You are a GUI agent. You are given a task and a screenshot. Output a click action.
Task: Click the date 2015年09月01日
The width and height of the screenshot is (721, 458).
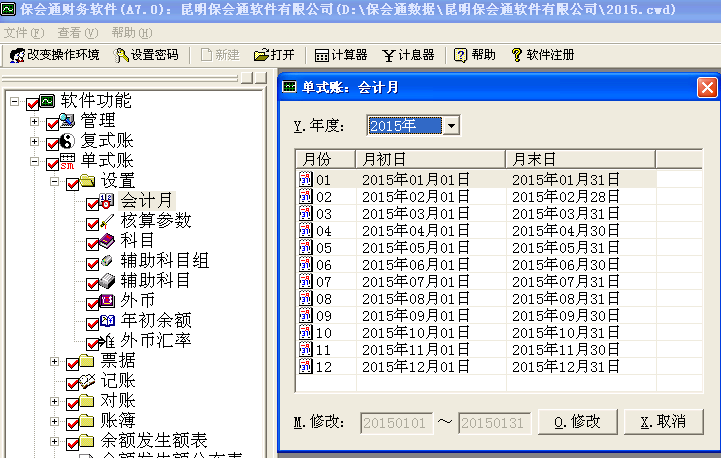(x=416, y=315)
